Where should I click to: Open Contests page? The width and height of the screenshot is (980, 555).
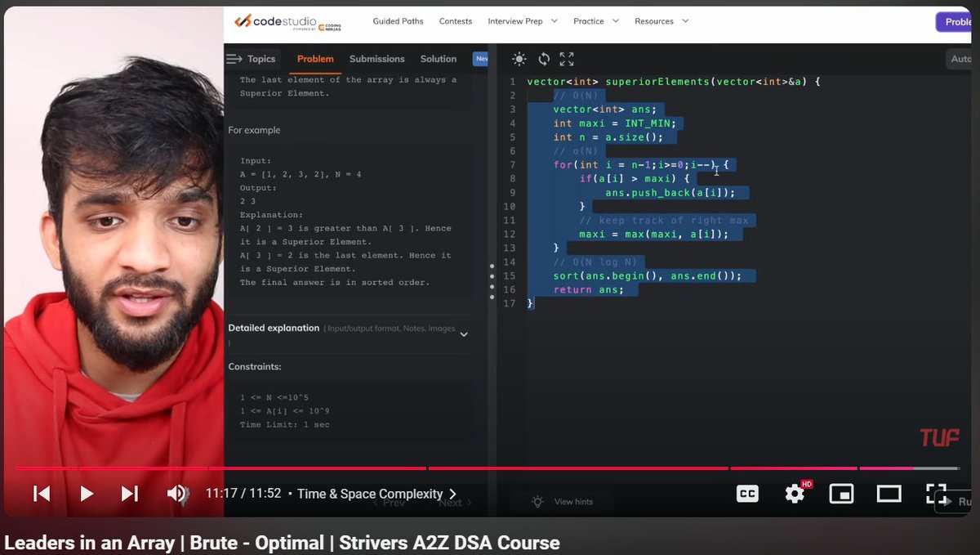pos(456,21)
